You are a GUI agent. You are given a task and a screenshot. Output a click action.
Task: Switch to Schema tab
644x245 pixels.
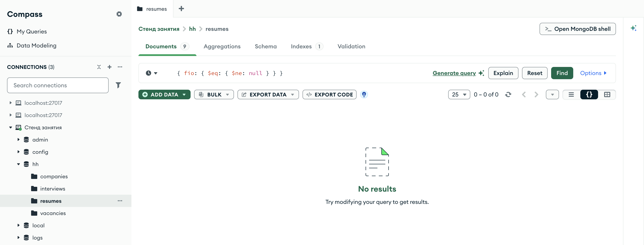point(266,46)
